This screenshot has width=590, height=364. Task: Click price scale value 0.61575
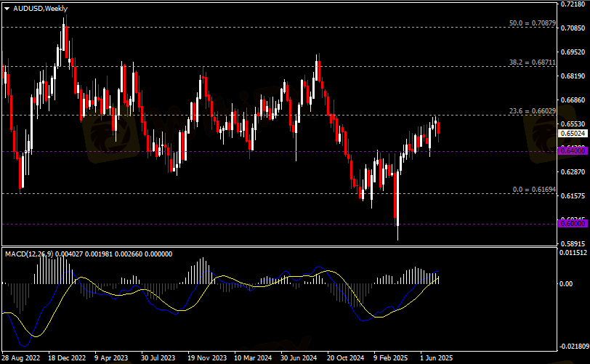click(x=573, y=195)
